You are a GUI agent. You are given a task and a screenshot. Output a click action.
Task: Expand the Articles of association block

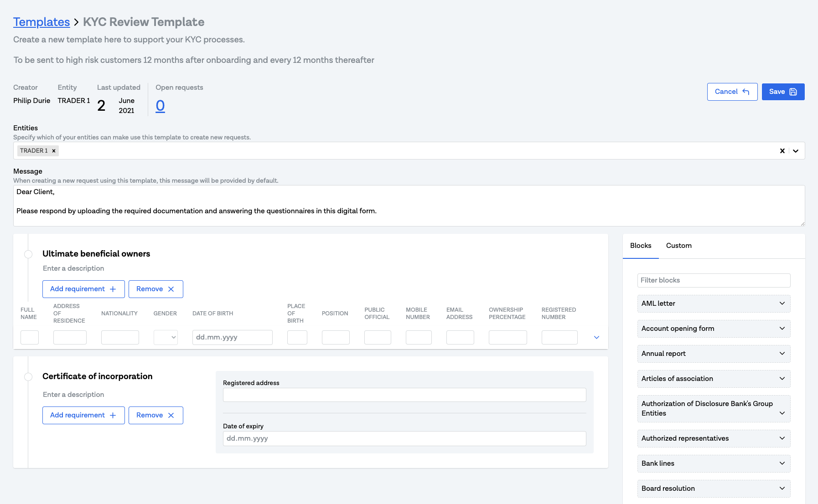(x=782, y=379)
